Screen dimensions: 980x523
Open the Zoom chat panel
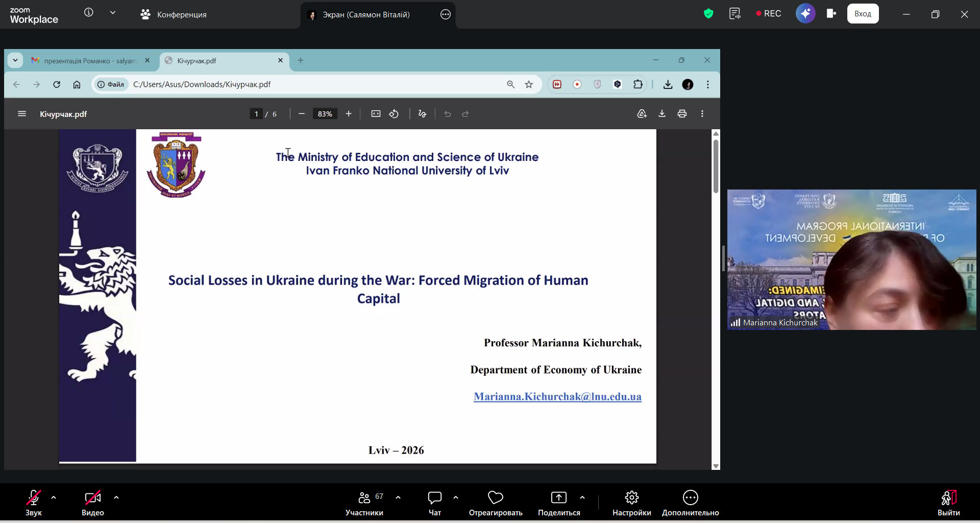pos(434,503)
